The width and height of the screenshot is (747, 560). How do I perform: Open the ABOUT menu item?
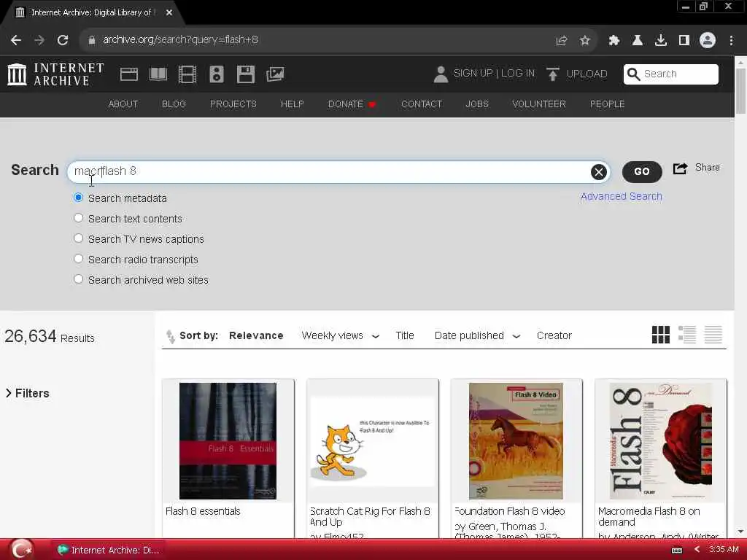click(123, 104)
